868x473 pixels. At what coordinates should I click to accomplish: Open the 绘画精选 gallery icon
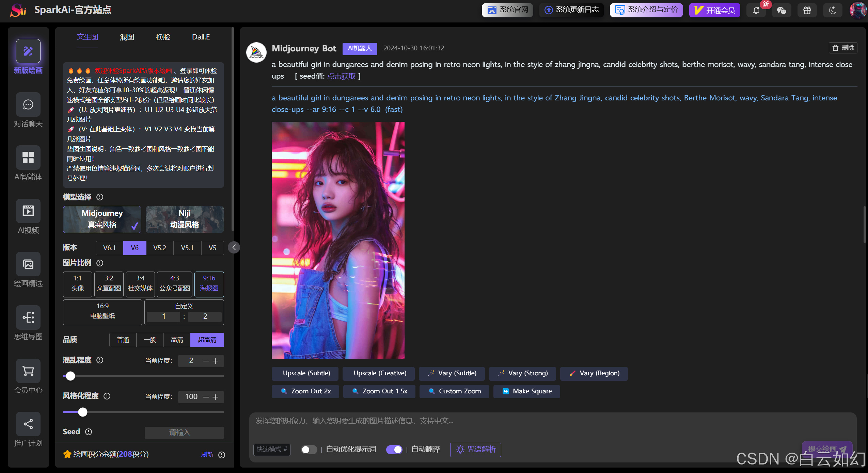28,264
